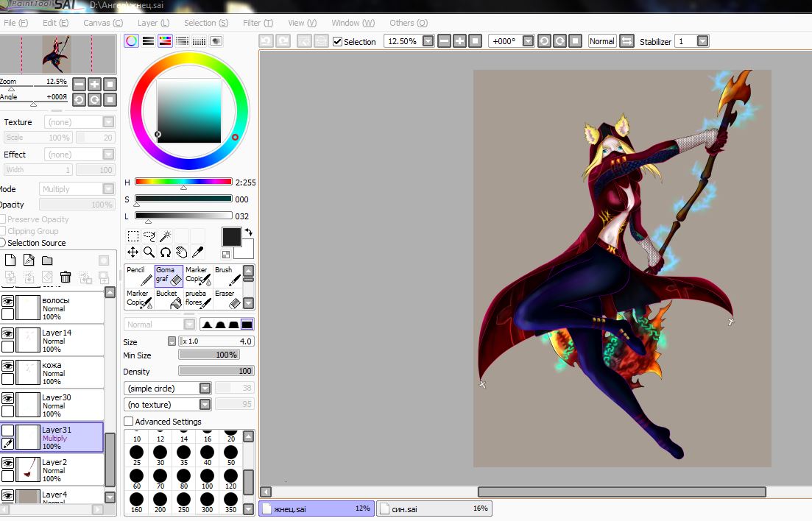
Task: Open the rotation angle dropdown
Action: [528, 41]
